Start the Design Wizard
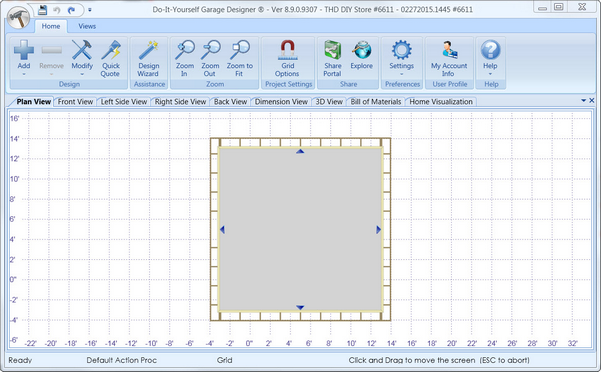Image resolution: width=601 pixels, height=372 pixels. [149, 50]
